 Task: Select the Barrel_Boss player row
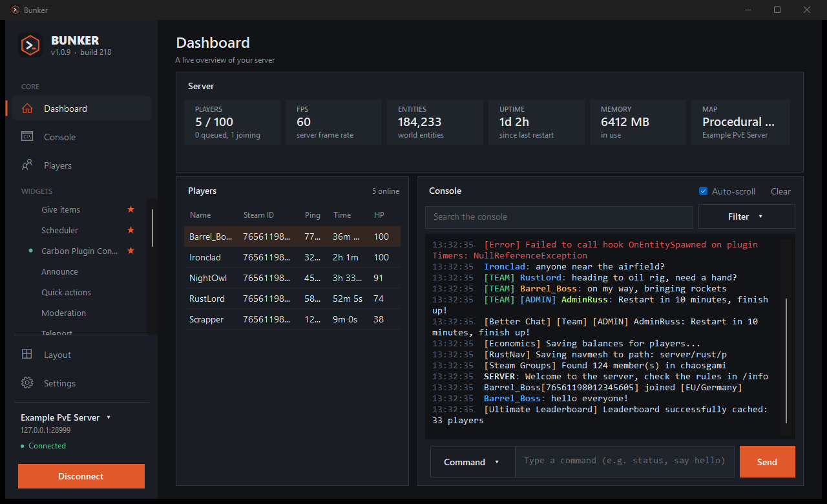pyautogui.click(x=292, y=236)
